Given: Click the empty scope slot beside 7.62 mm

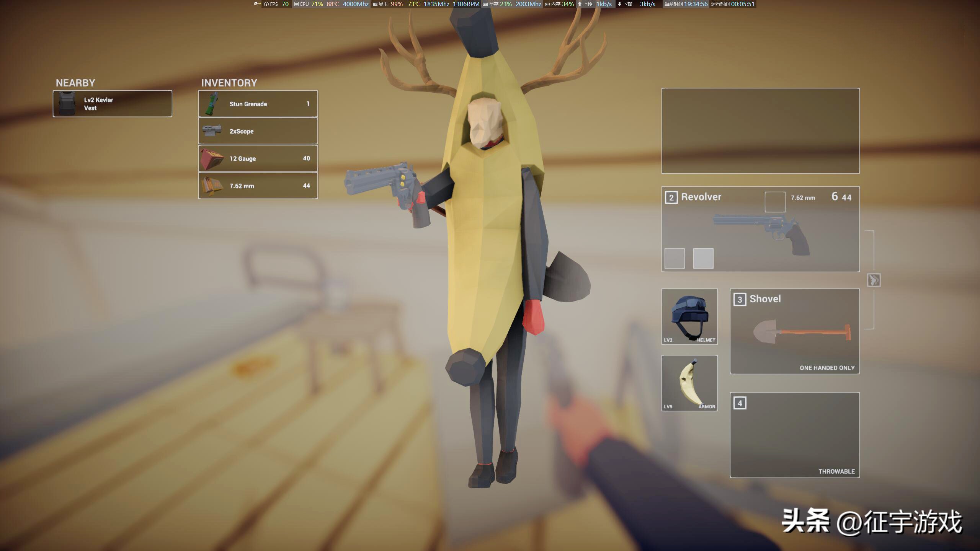Looking at the screenshot, I should click(775, 202).
